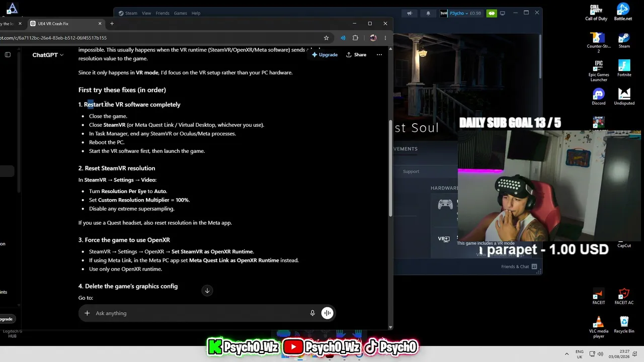This screenshot has width=644, height=362.
Task: Select the Counter-Strike 2 desktop shortcut
Action: click(598, 42)
